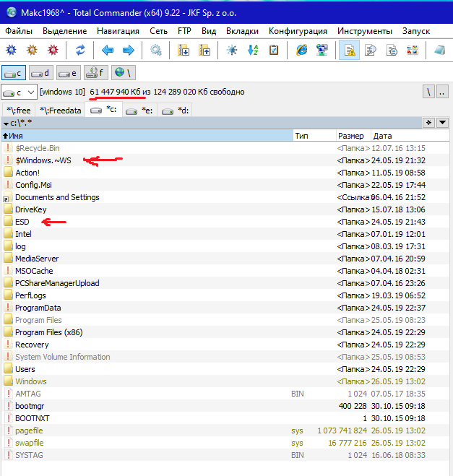Viewport: 453px width, 476px height.
Task: Select optical drive f button
Action: [x=95, y=73]
